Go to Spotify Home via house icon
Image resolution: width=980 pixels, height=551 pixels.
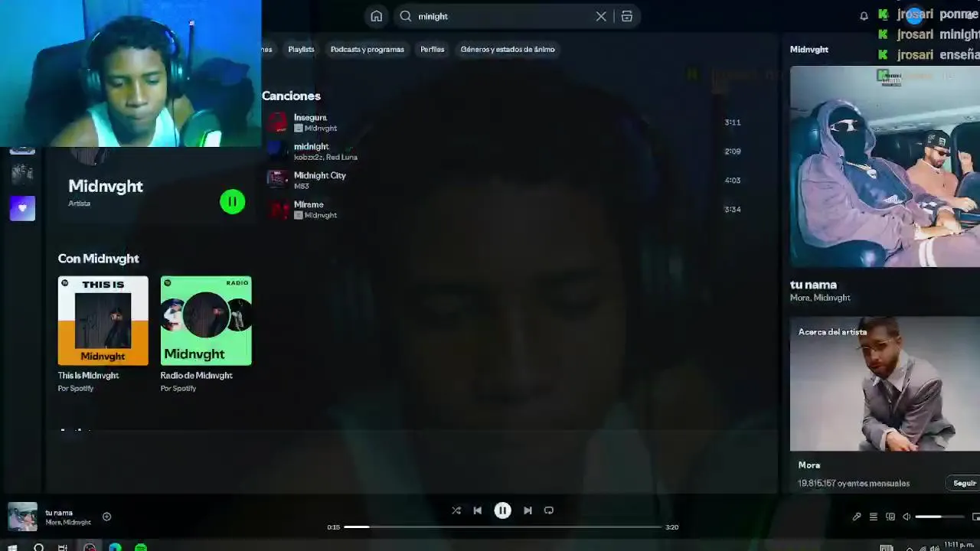(x=377, y=16)
